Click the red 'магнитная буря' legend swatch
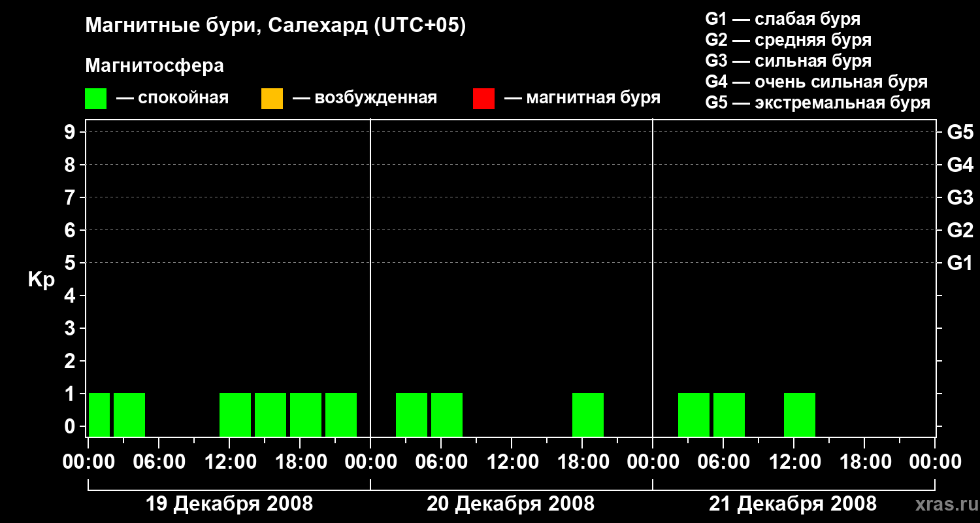Viewport: 980px width, 523px height. [x=483, y=99]
